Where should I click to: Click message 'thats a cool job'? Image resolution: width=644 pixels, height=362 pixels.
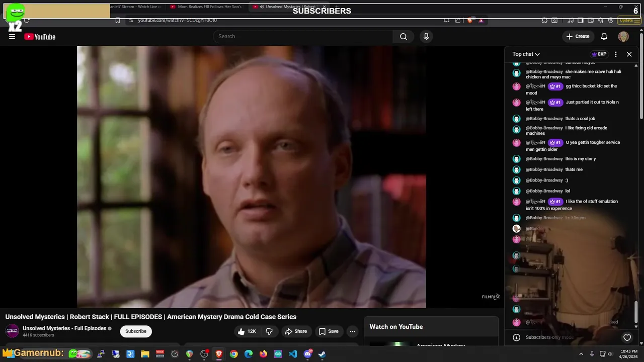coord(580,119)
